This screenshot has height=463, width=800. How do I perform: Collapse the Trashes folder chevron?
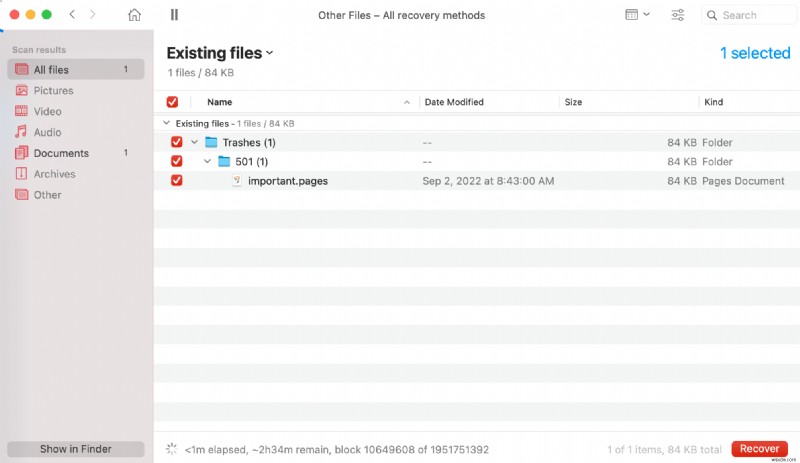[x=194, y=142]
